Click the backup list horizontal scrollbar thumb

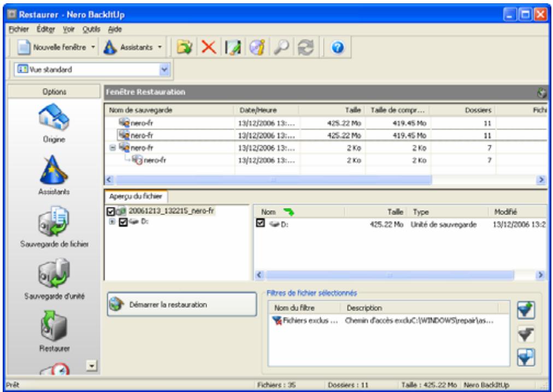pos(274,180)
